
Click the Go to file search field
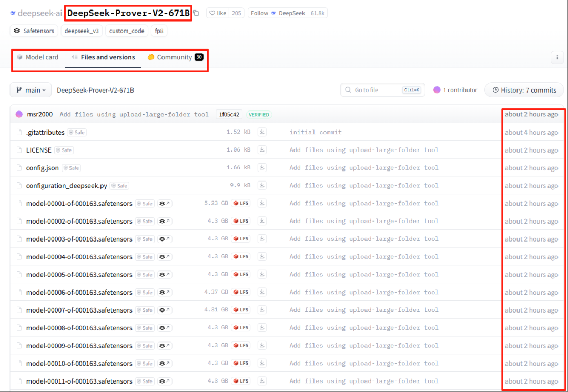382,90
